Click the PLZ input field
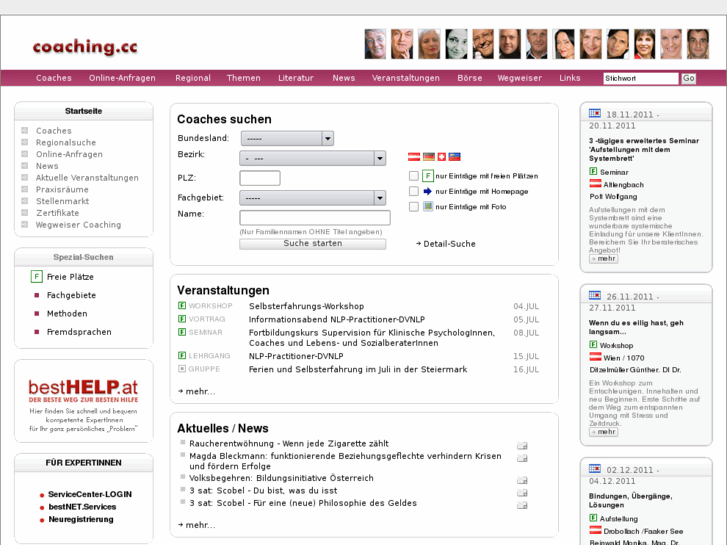727x545 pixels. [260, 178]
